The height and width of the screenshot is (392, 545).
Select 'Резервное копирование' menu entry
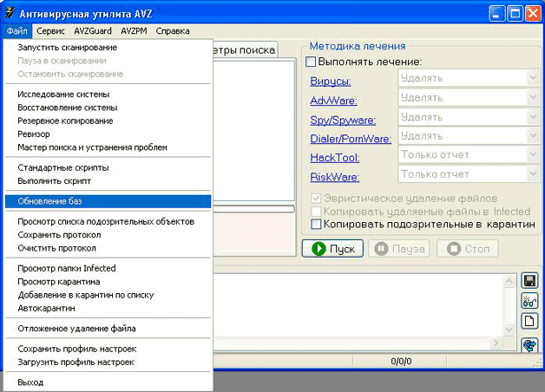(x=108, y=121)
